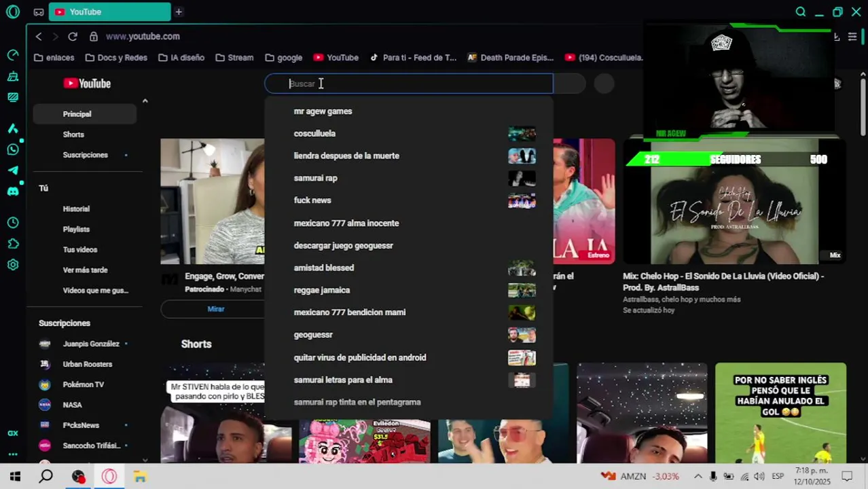Switch to the YouTube browser tab
This screenshot has width=868, height=489.
[x=109, y=12]
